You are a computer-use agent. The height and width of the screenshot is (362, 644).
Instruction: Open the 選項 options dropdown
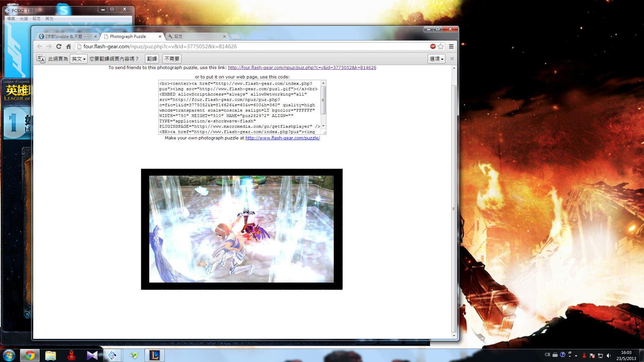click(x=436, y=59)
